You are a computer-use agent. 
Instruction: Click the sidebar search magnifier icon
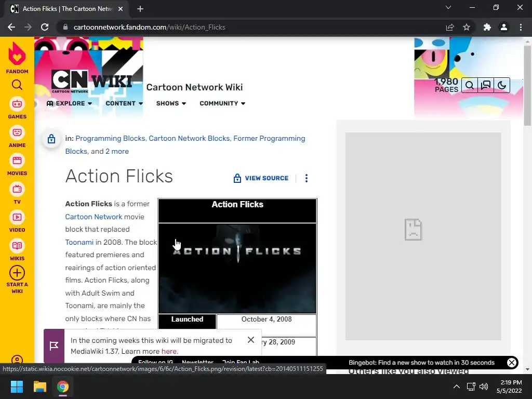(17, 85)
